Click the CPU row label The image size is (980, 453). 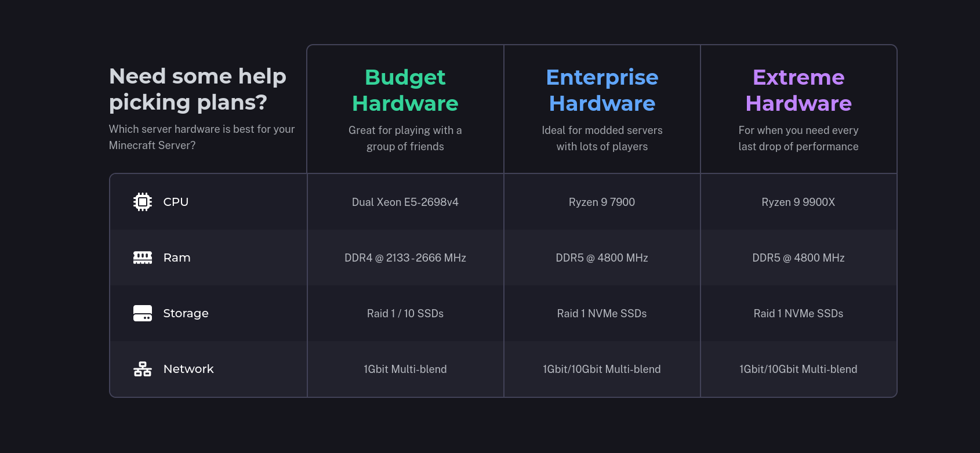(x=176, y=202)
